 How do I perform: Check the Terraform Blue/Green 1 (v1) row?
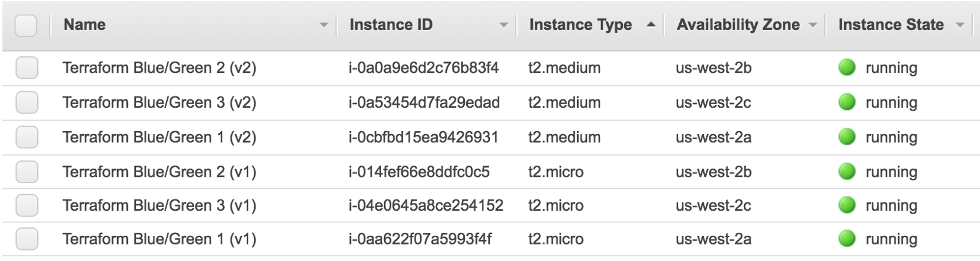click(x=27, y=238)
